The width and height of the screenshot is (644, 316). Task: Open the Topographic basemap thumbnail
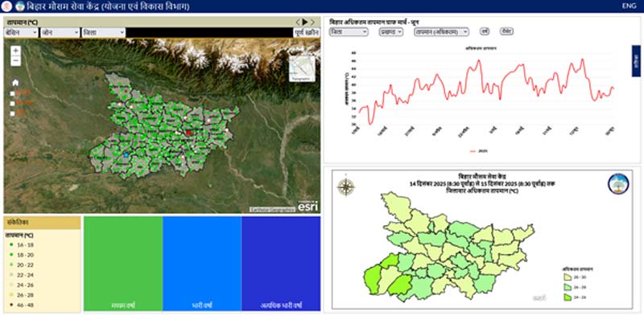(302, 68)
